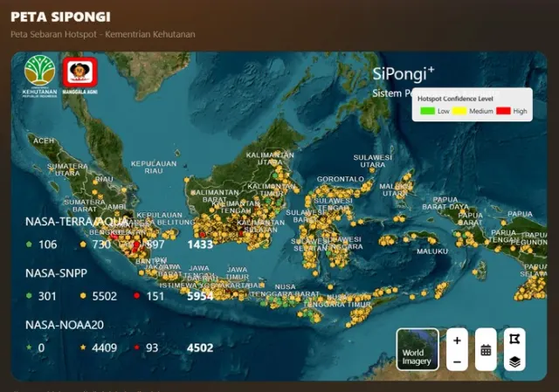Click the orange dot beside 730

83,244
